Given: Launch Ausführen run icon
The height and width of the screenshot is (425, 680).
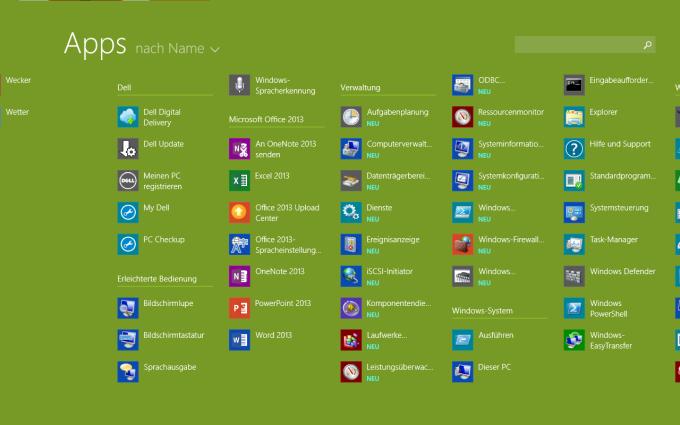Looking at the screenshot, I should [462, 340].
